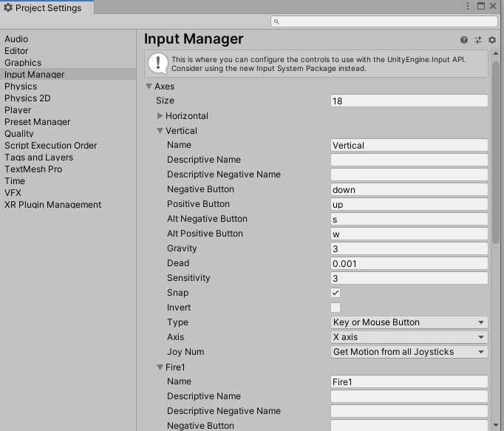Select Input Manager in the sidebar
The image size is (504, 431).
pos(68,75)
